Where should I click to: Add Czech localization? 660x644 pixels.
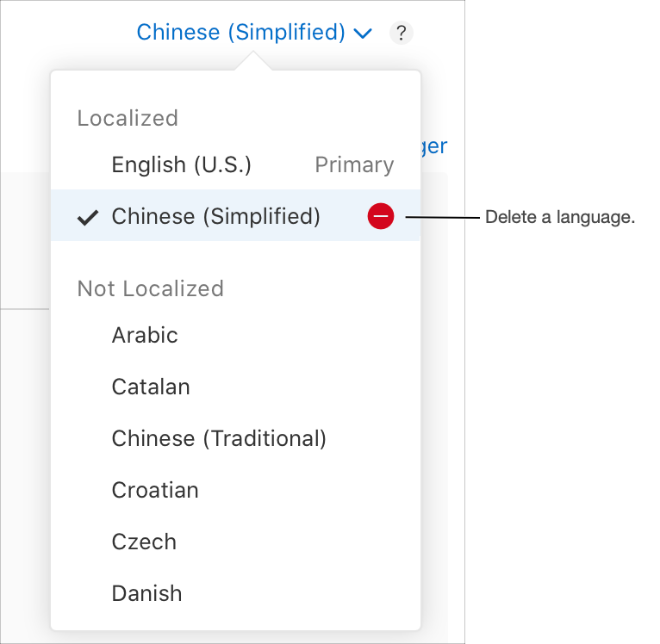coord(144,542)
